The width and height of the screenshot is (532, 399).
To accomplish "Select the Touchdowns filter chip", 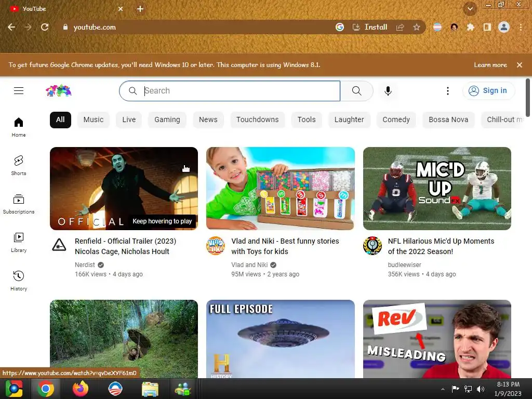I will [x=258, y=120].
